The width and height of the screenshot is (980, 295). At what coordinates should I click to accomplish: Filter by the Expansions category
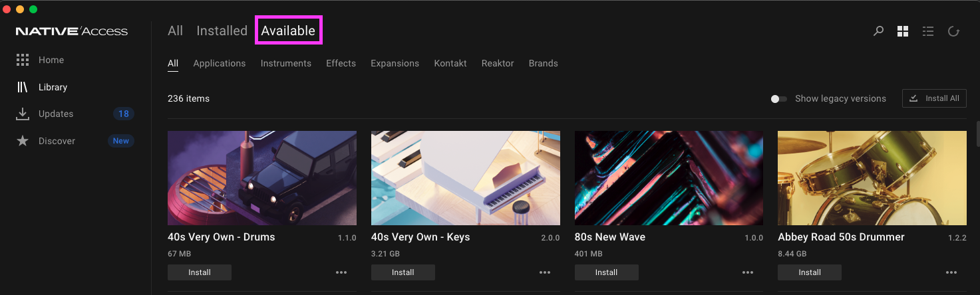[x=395, y=63]
